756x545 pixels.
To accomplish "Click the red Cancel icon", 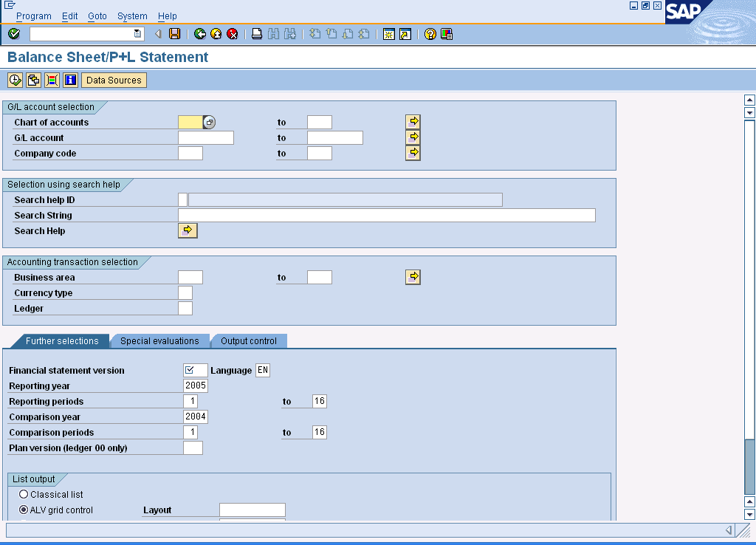I will (x=233, y=34).
